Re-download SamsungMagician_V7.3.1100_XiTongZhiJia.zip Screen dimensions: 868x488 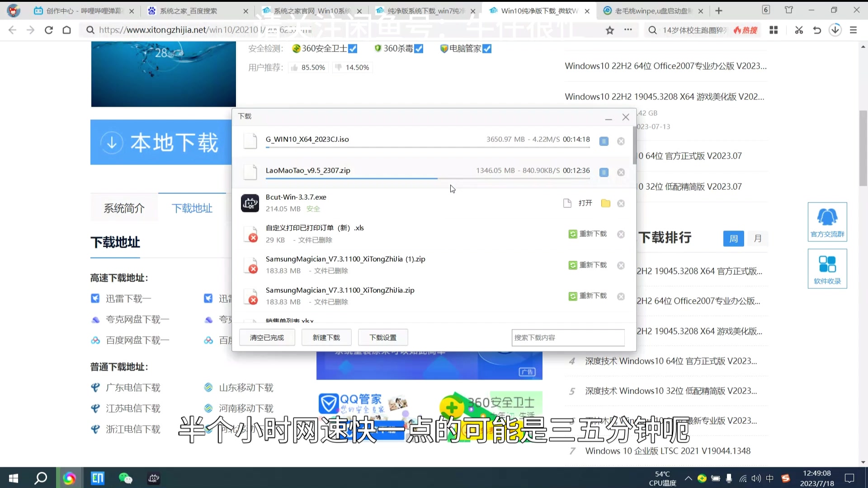coord(588,296)
